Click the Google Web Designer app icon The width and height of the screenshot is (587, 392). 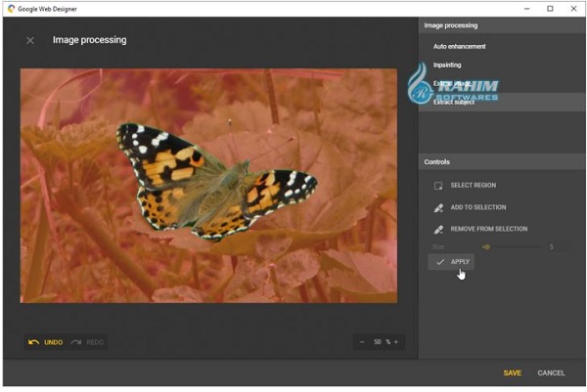tap(10, 9)
